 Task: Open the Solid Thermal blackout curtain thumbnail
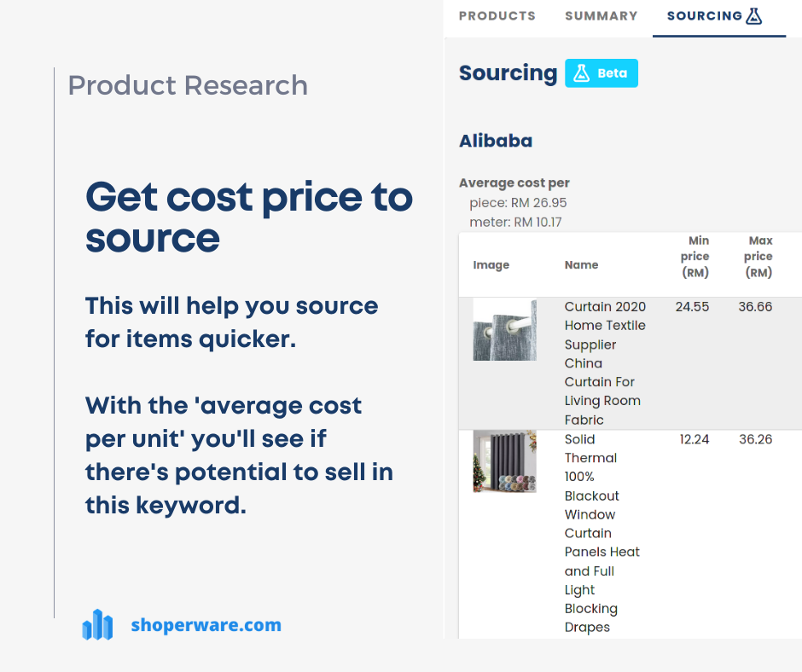coord(504,461)
